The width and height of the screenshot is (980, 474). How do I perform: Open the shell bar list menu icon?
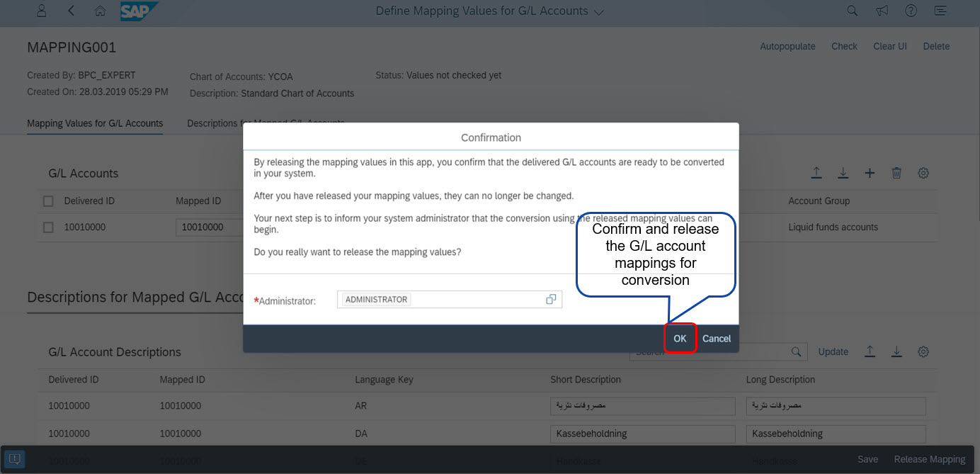click(x=940, y=11)
